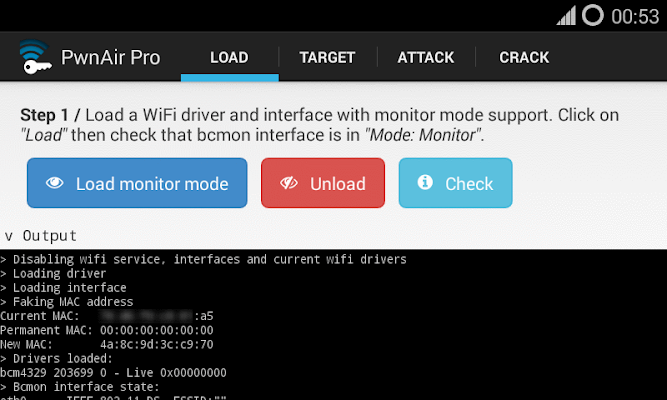This screenshot has height=400, width=667.
Task: Tap the PwnAir Pro wifi-key logo
Action: point(35,57)
